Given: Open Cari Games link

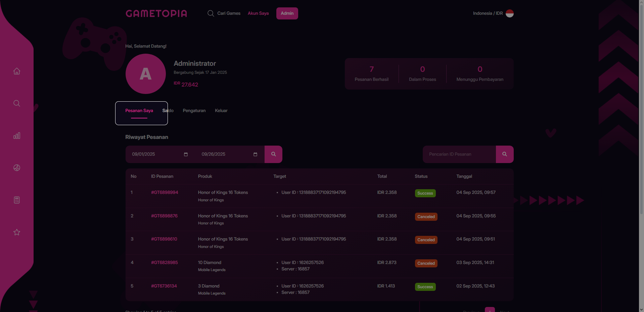Looking at the screenshot, I should click(229, 13).
